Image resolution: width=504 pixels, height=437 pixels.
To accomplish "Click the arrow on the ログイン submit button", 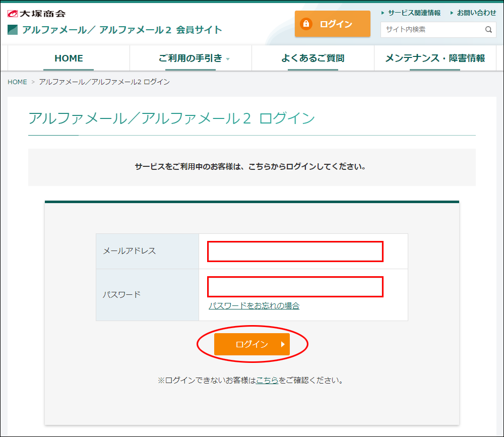I will 283,344.
